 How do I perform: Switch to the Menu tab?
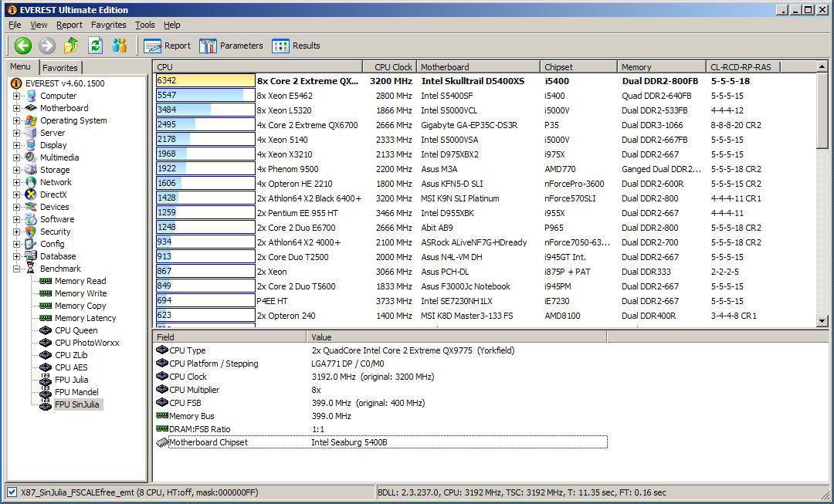pyautogui.click(x=20, y=66)
